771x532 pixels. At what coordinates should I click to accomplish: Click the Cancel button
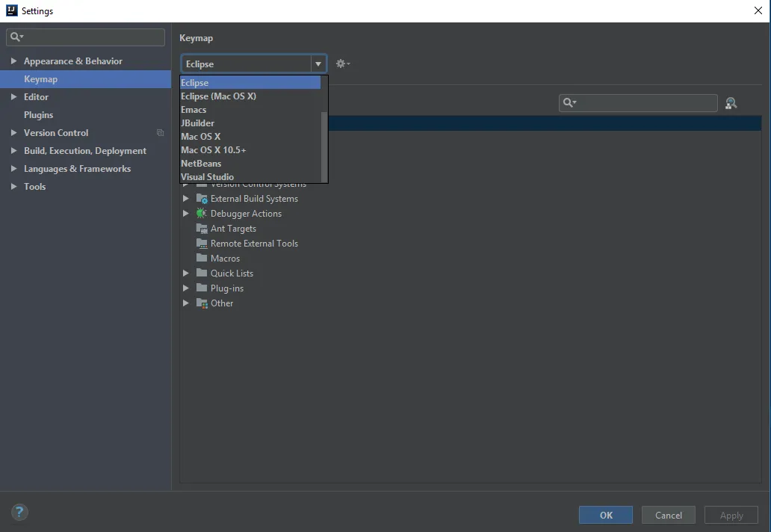[x=668, y=515]
